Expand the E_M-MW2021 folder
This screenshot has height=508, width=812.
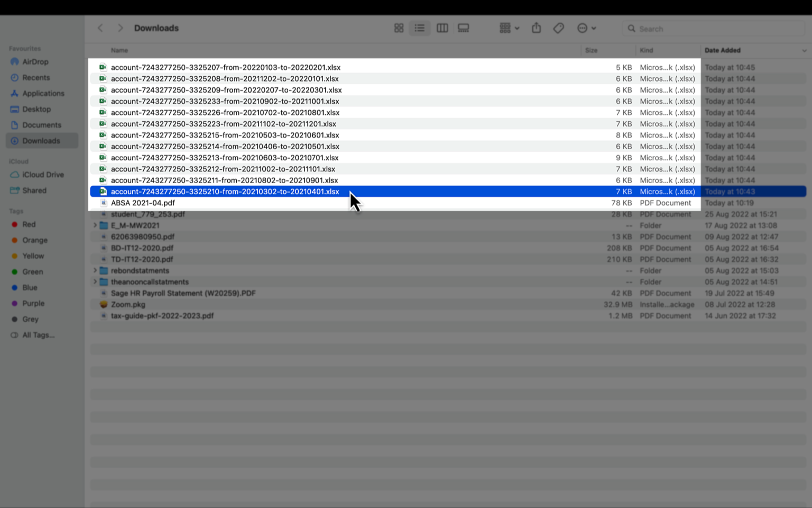coord(94,225)
